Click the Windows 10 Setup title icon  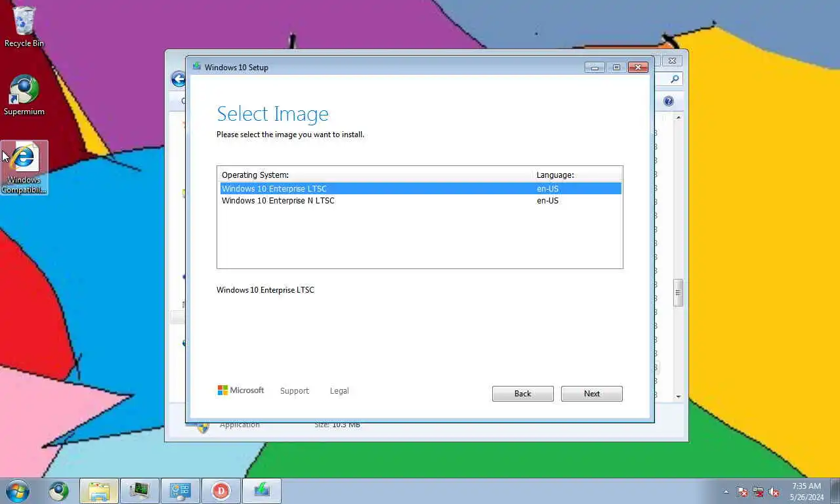coord(196,67)
